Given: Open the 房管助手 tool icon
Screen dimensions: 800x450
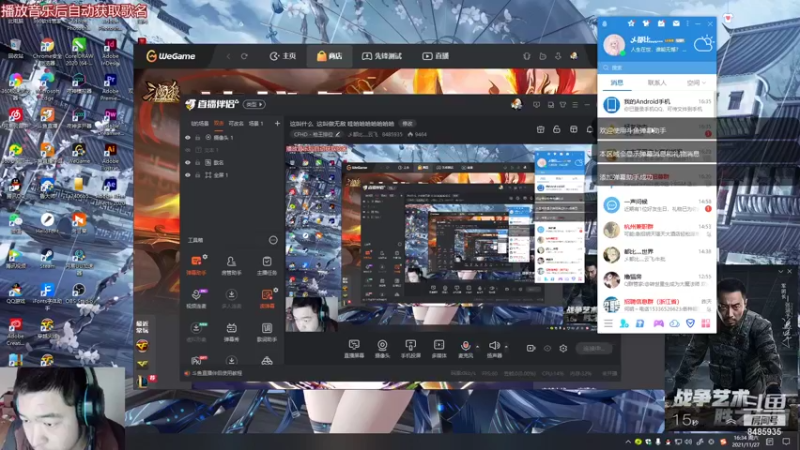Looking at the screenshot, I should tap(231, 265).
